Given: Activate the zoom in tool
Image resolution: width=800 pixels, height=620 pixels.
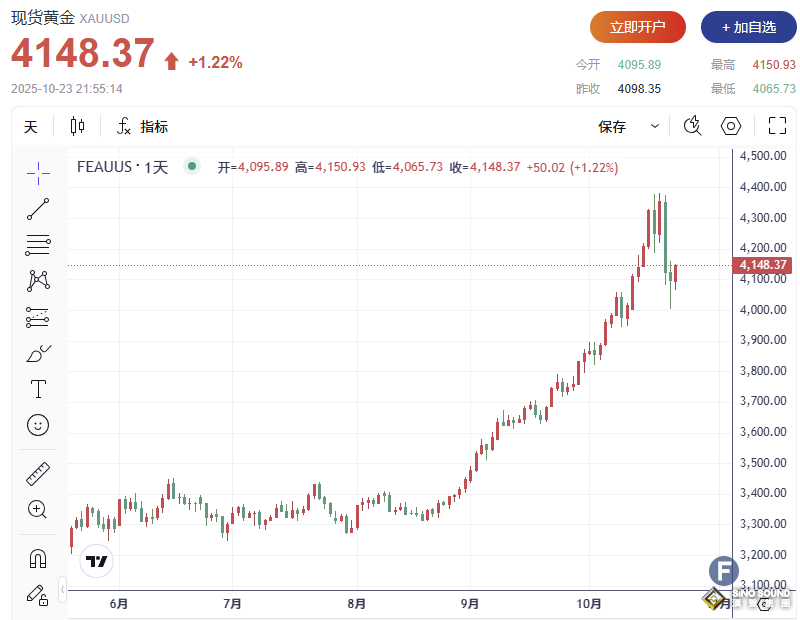Looking at the screenshot, I should coord(38,509).
